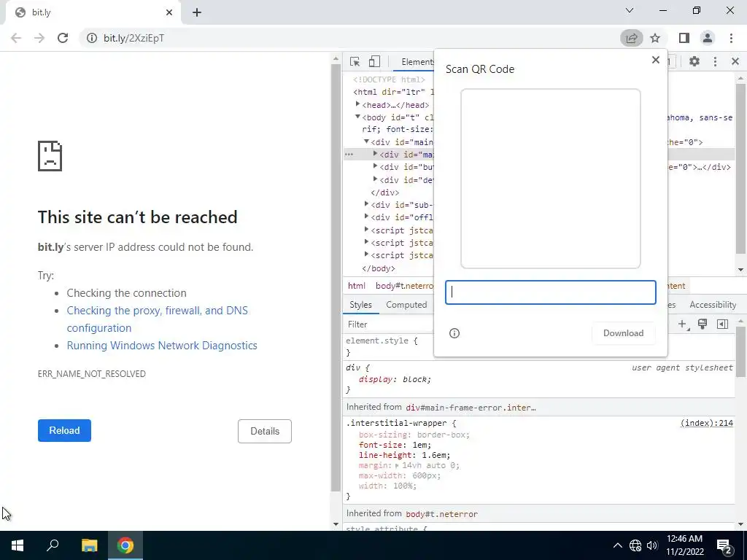Click the sad page error icon
This screenshot has width=747, height=560.
coord(50,156)
